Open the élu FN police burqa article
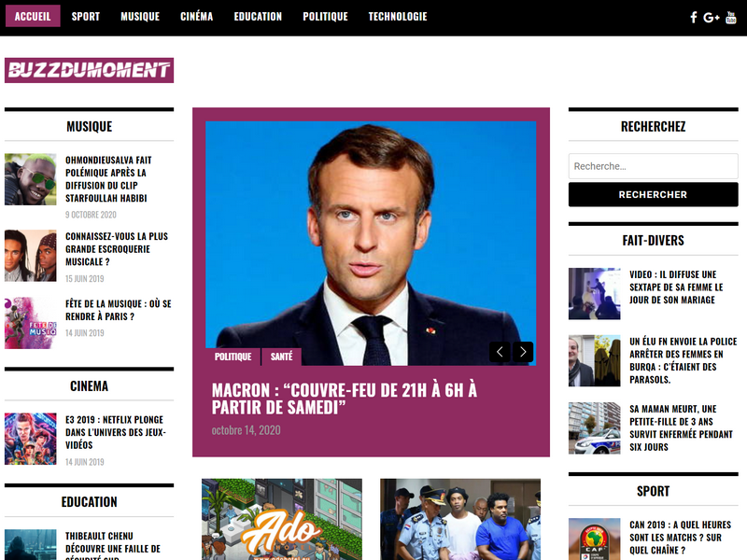The image size is (747, 560). tap(683, 360)
